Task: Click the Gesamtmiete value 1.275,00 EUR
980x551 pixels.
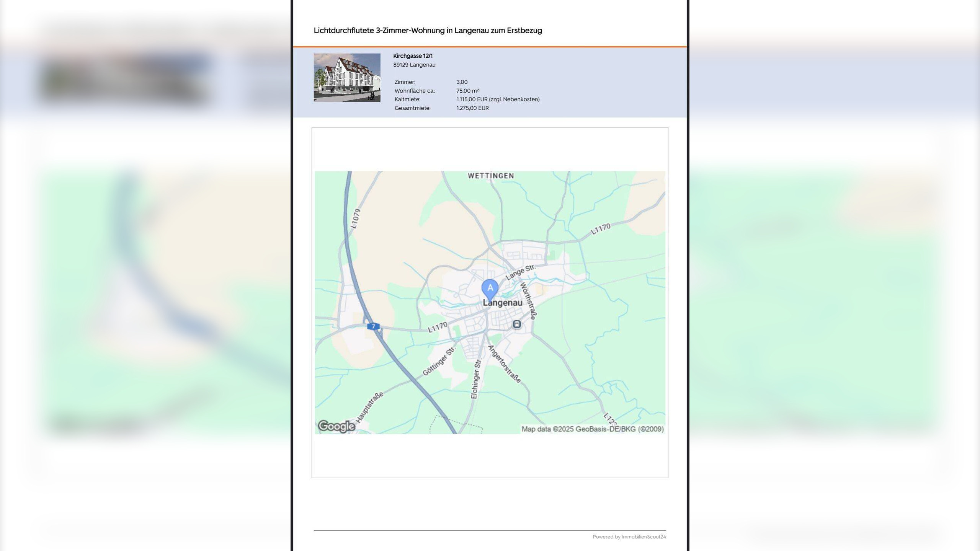Action: (x=472, y=108)
